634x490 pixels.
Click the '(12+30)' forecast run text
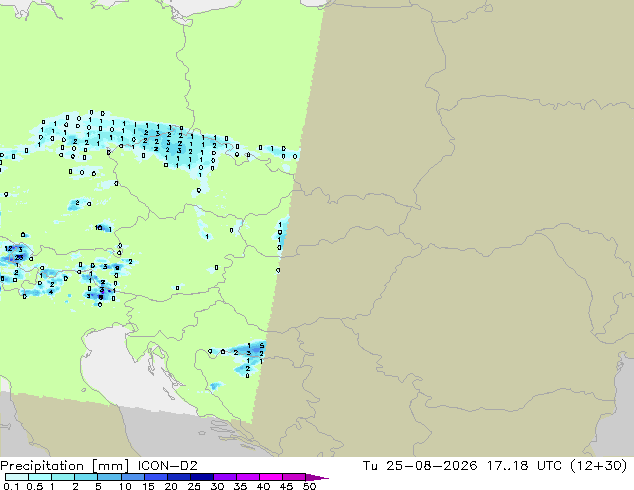(x=598, y=466)
